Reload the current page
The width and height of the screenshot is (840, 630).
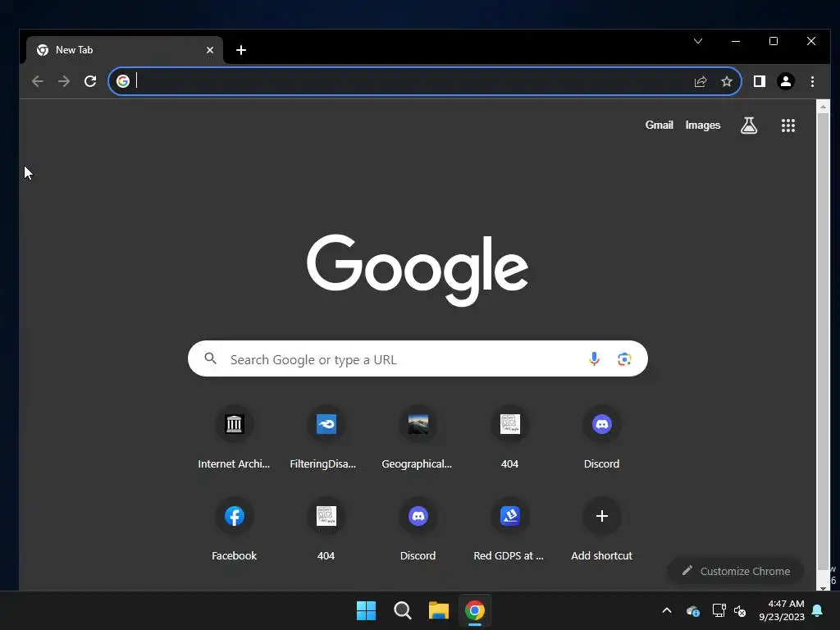pyautogui.click(x=90, y=81)
